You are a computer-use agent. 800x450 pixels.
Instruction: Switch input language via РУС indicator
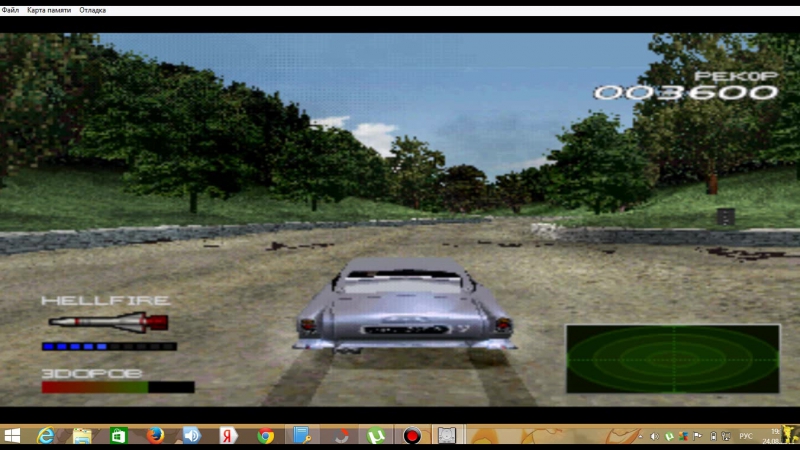[x=746, y=436]
